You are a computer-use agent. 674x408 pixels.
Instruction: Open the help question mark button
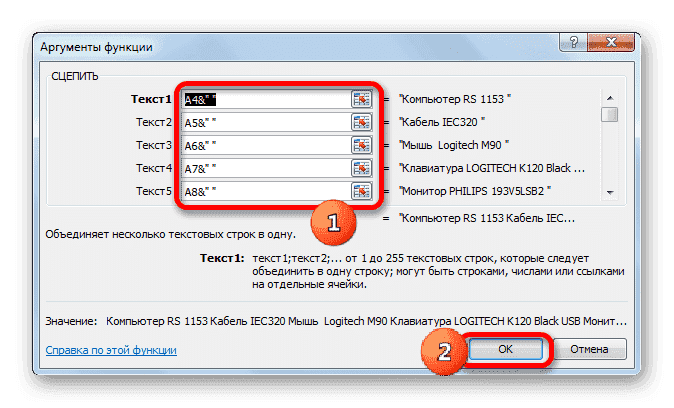573,42
